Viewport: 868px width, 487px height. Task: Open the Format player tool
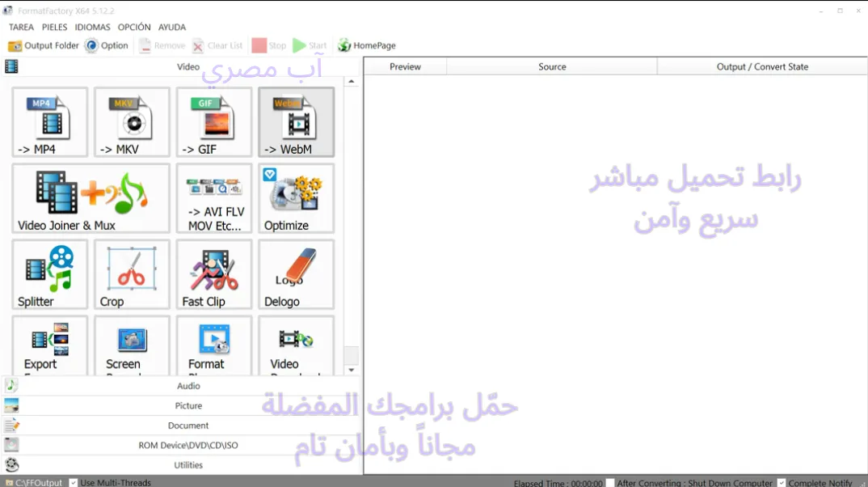tap(214, 345)
